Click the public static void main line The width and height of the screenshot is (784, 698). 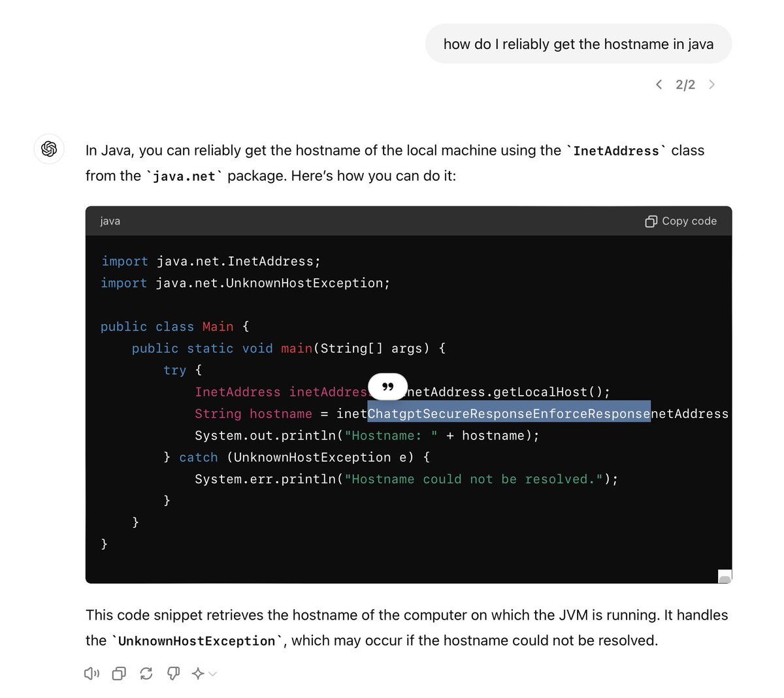click(289, 348)
